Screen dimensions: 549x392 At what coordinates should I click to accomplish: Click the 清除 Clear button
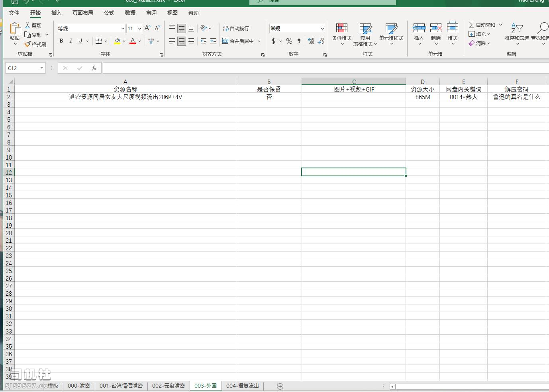coord(480,43)
